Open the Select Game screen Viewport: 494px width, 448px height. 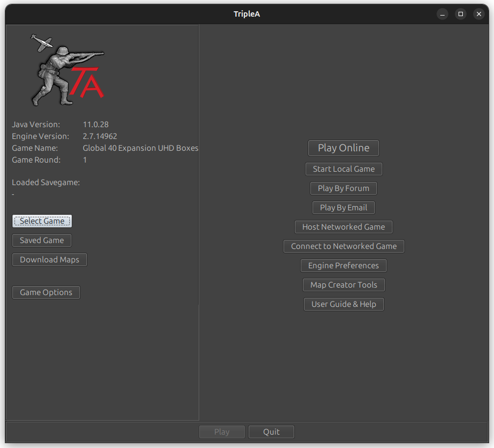tap(42, 221)
